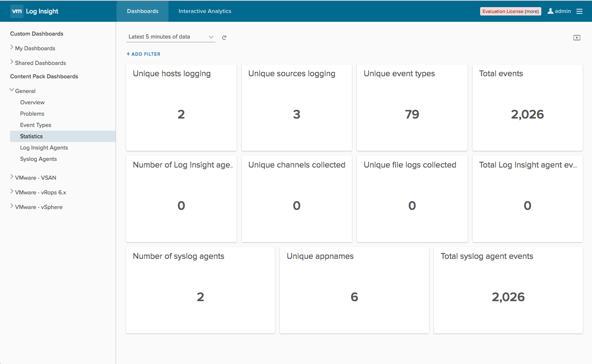Screen dimensions: 592x364
Task: Click the Number of syslog agents title
Action: coord(178,256)
